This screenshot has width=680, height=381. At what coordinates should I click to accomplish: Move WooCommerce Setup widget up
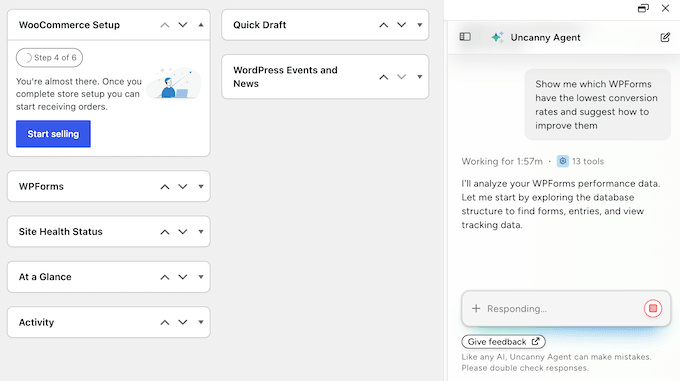click(165, 25)
